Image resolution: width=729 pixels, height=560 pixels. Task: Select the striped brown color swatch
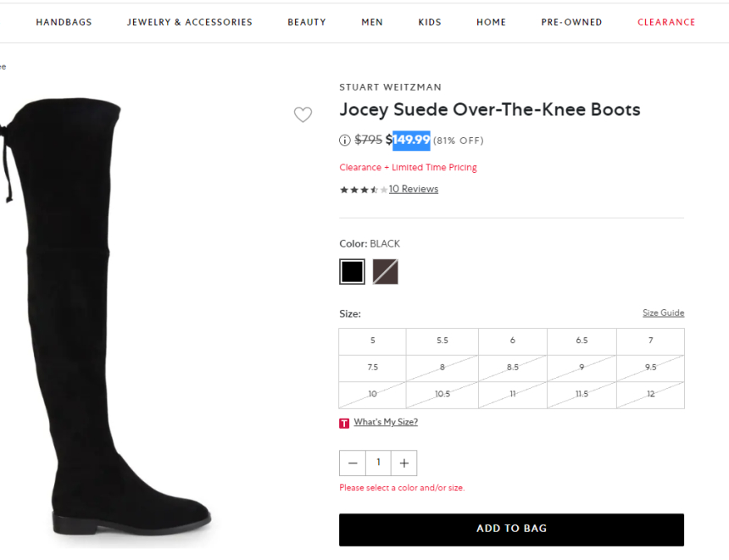pyautogui.click(x=386, y=271)
